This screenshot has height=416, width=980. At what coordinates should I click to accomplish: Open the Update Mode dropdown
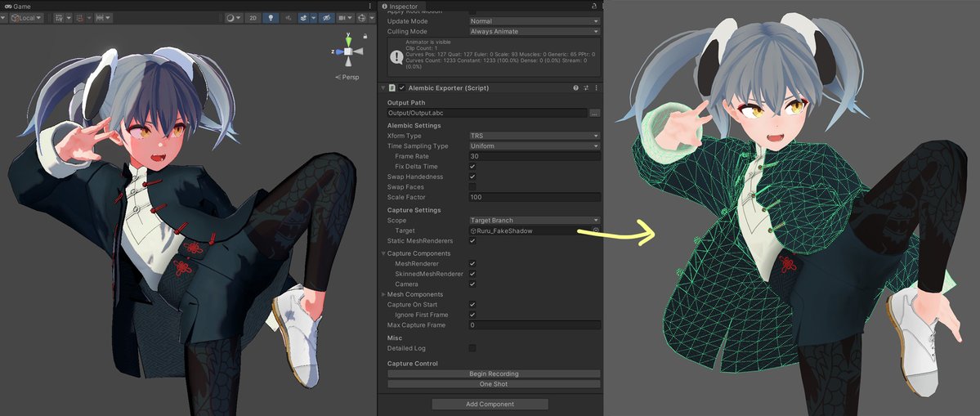click(x=535, y=21)
